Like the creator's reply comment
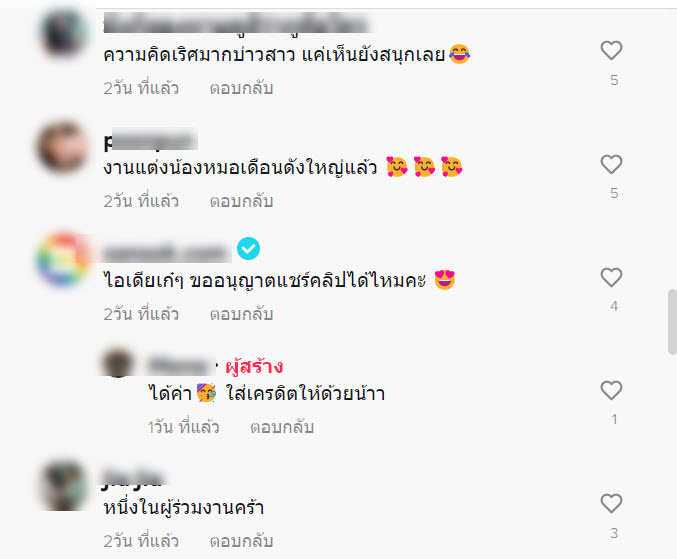Screen dimensions: 677x559 tap(611, 390)
